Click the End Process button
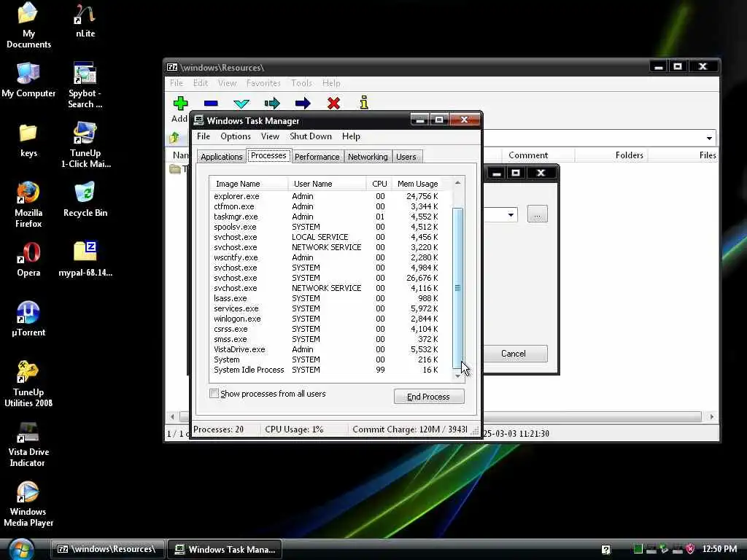The width and height of the screenshot is (747, 560). click(x=429, y=397)
